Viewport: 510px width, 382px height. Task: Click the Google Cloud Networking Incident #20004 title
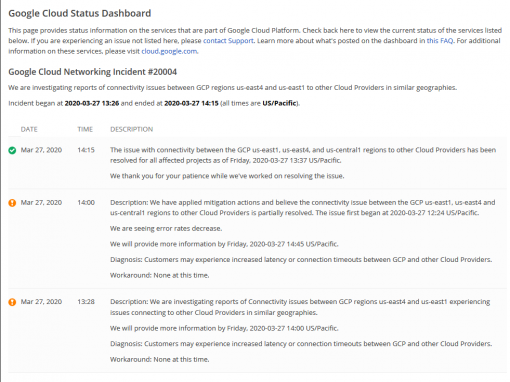(93, 72)
